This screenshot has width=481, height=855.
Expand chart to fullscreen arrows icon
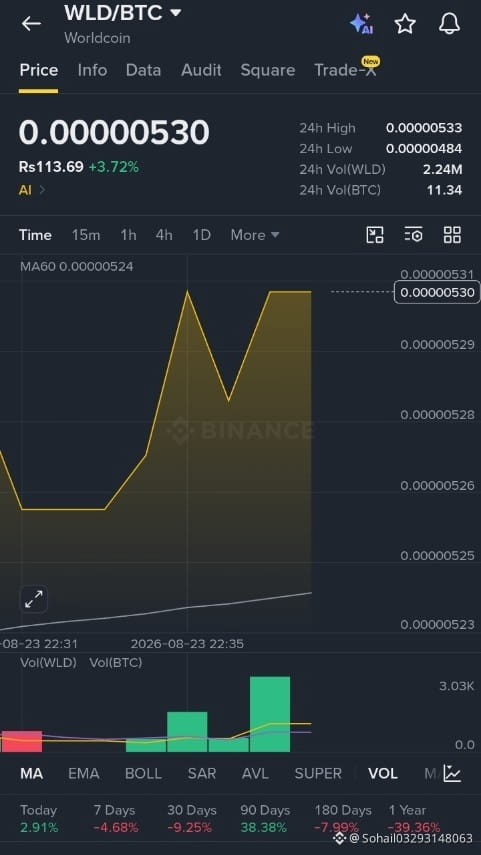(34, 600)
